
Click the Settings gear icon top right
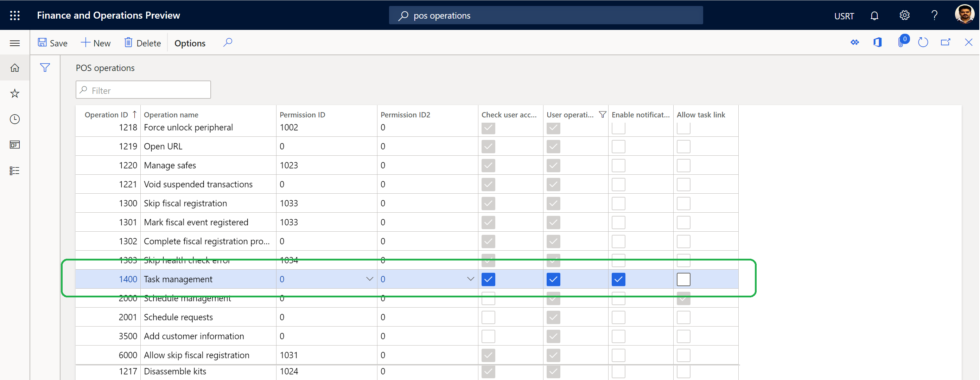click(904, 14)
